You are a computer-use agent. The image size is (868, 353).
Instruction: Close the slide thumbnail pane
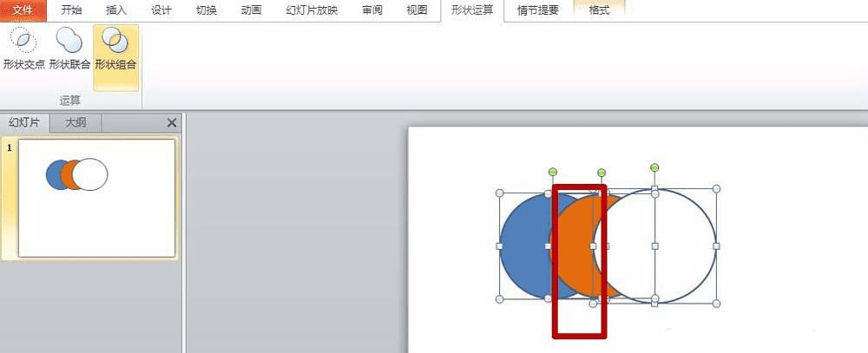point(172,123)
